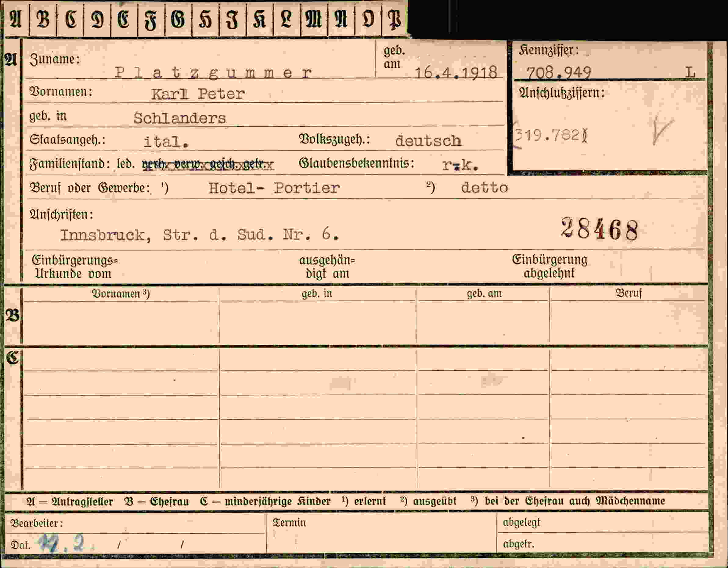728x568 pixels.
Task: Click the Vornamen label in section A
Action: (61, 92)
